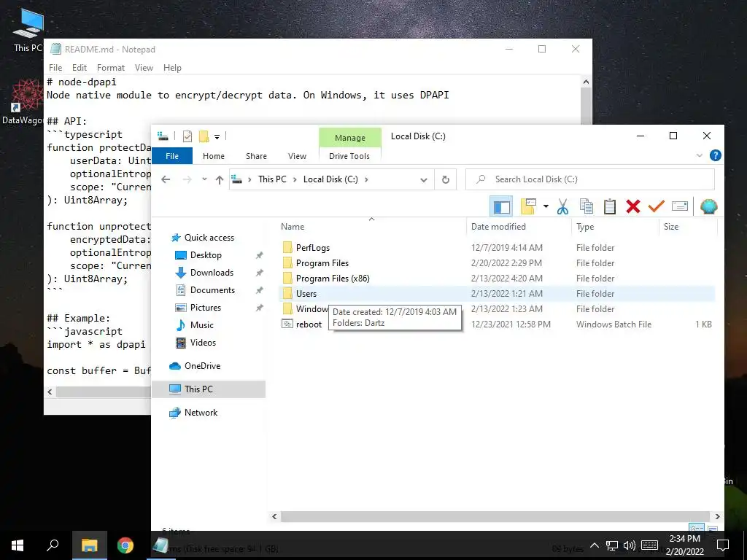The height and width of the screenshot is (560, 747).
Task: Open the Help menu in Notepad
Action: [x=172, y=68]
